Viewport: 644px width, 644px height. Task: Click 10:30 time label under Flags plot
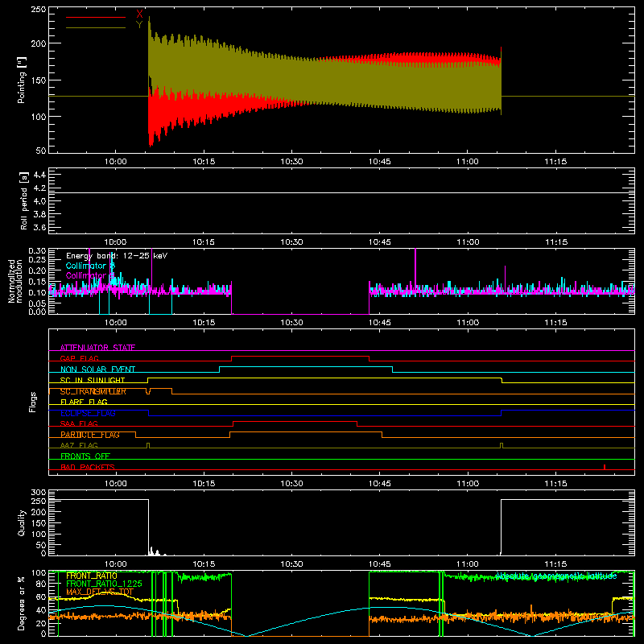pyautogui.click(x=291, y=484)
